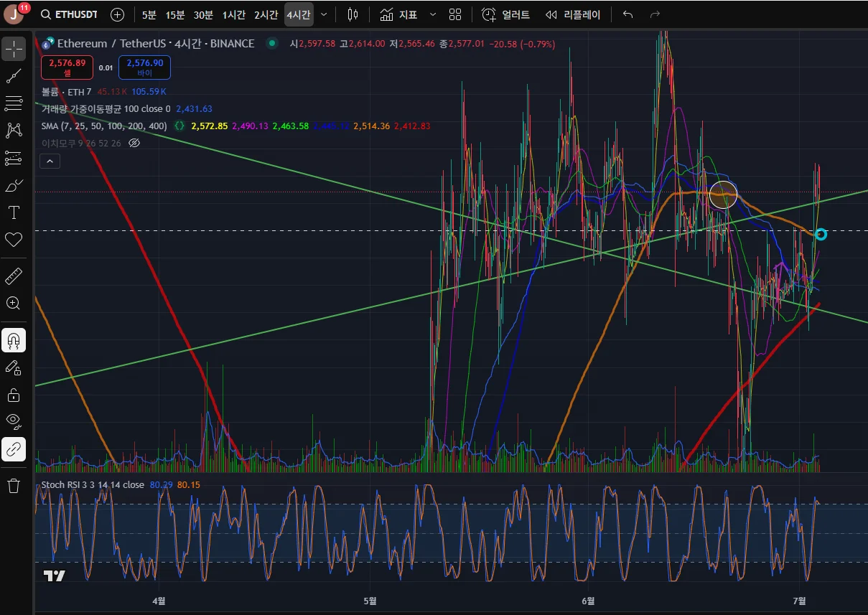Open the 얼러트 alert button
The width and height of the screenshot is (868, 615).
tap(505, 14)
